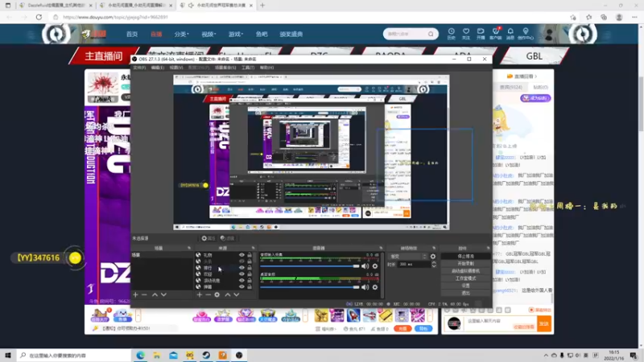Click the orange send chat button

(x=544, y=324)
